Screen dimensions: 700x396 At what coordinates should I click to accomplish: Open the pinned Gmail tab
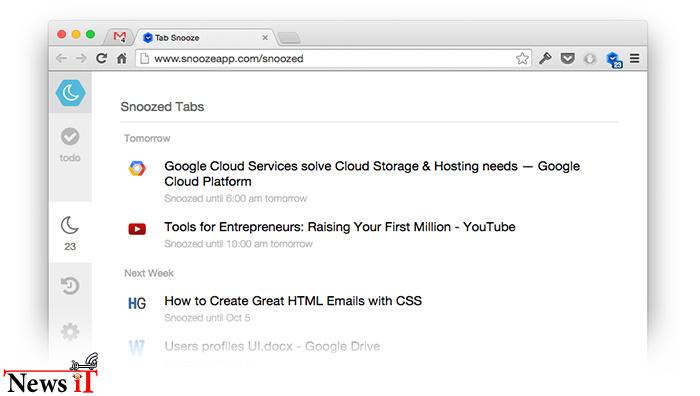(x=119, y=37)
